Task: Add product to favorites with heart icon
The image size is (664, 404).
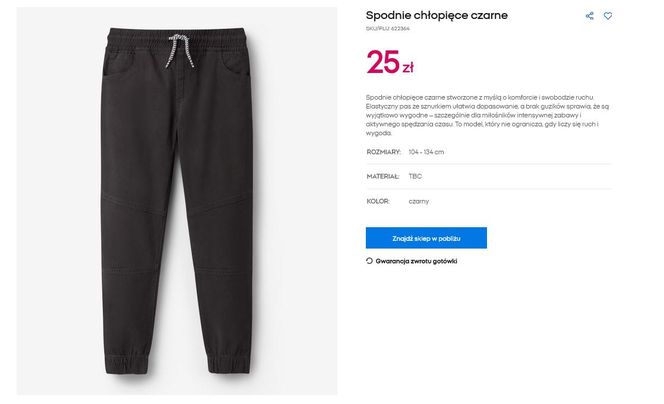Action: [x=608, y=16]
